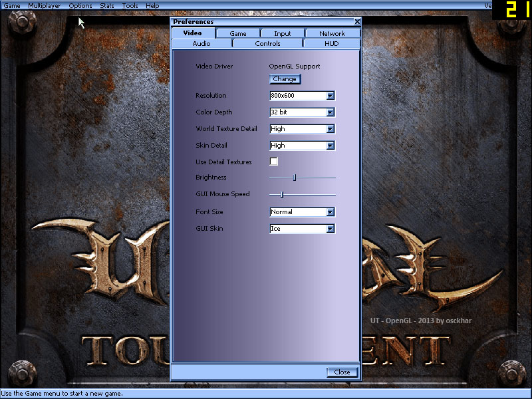This screenshot has width=532, height=399.
Task: Click the Brightness slider handle
Action: (295, 178)
